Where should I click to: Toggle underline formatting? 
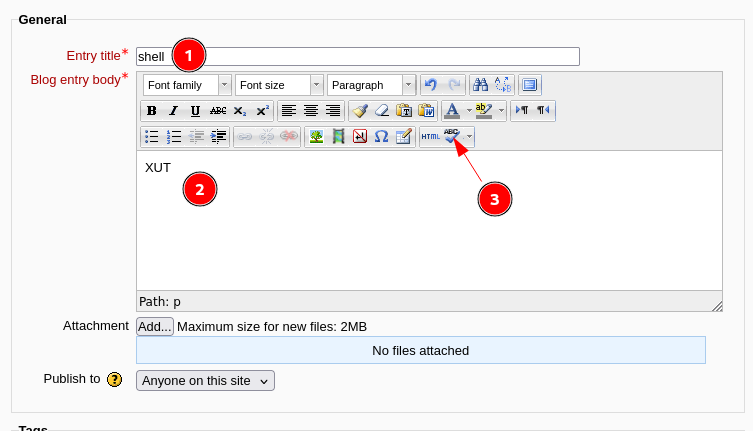coord(195,111)
